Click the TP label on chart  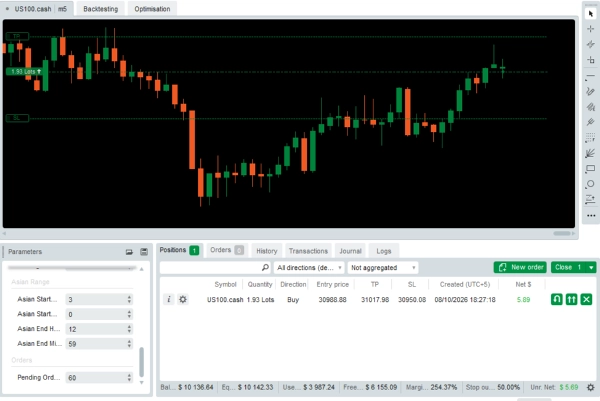coord(17,36)
